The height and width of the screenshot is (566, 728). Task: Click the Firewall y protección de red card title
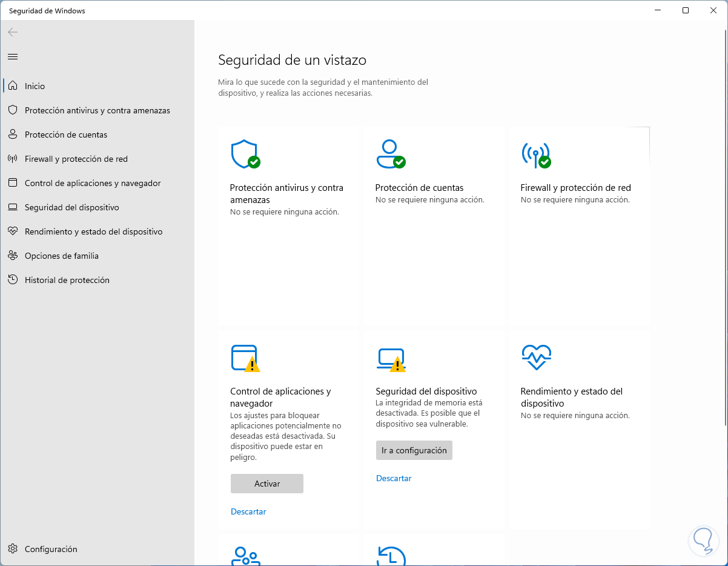point(576,188)
